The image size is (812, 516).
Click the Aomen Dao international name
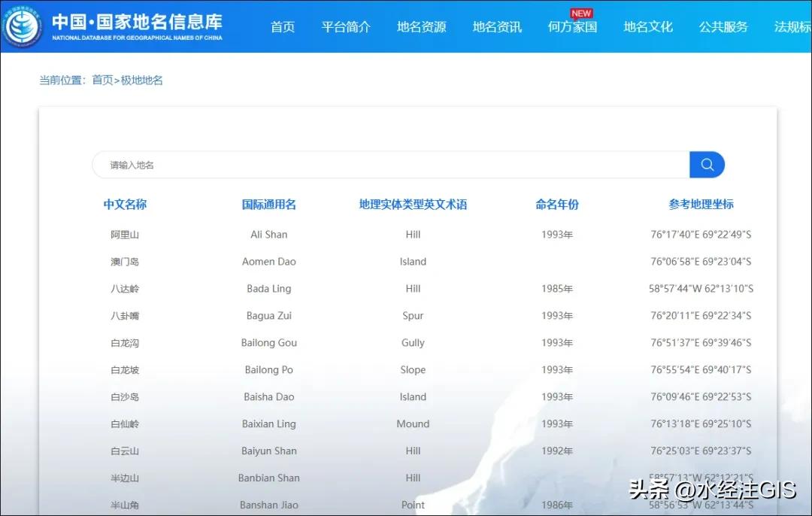(268, 262)
